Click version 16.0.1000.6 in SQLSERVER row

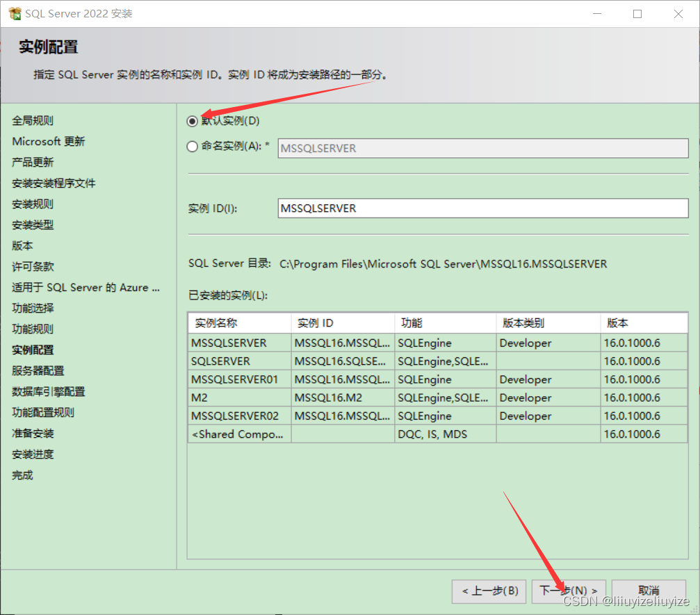[x=644, y=361]
